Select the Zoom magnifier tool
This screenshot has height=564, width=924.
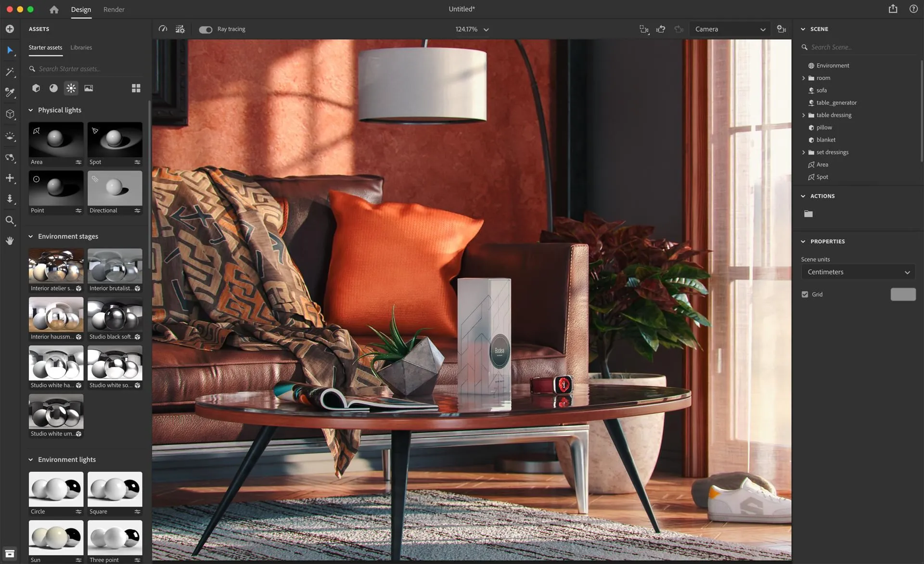10,220
